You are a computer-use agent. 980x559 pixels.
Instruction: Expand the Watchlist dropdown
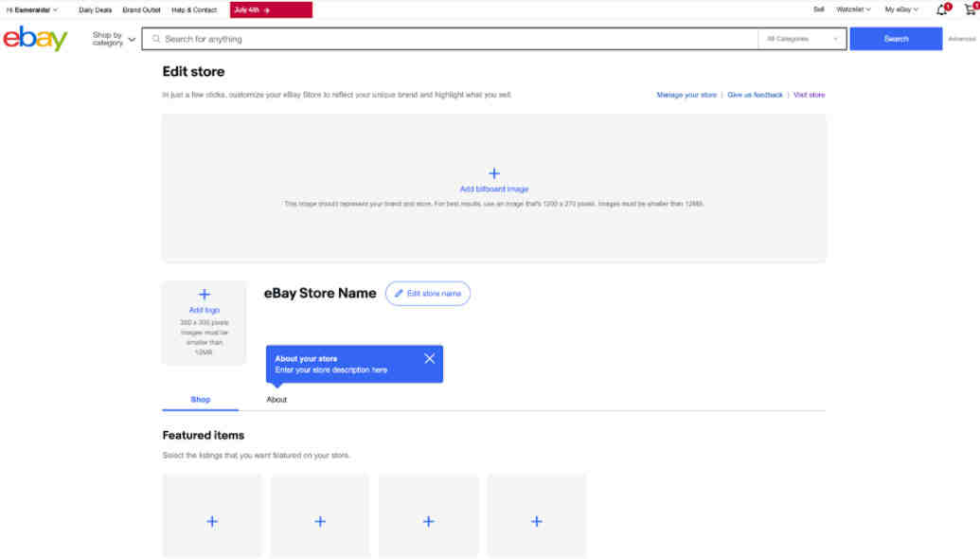click(853, 9)
